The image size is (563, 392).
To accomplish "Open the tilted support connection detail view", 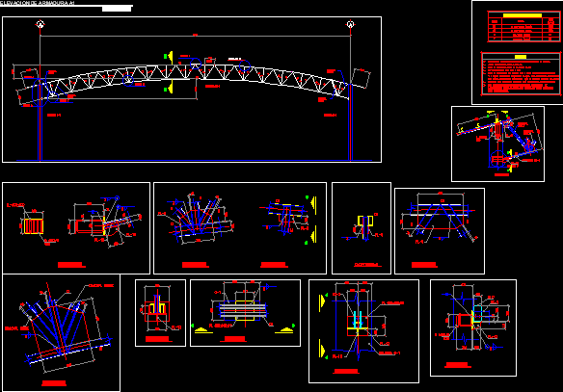I will pos(497,144).
